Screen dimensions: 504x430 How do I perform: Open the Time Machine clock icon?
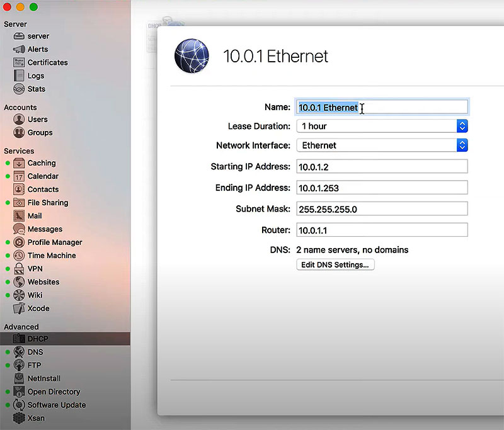pyautogui.click(x=19, y=256)
